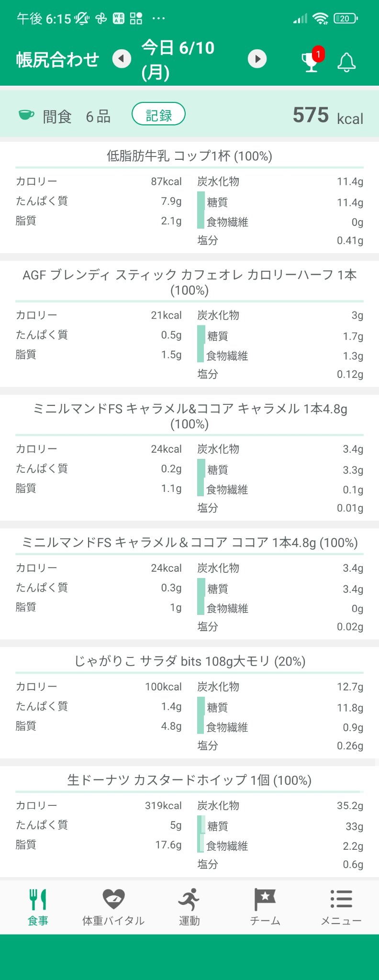Select ミニルマンドFS キャラメル 1本4.8g entry

[x=189, y=416]
